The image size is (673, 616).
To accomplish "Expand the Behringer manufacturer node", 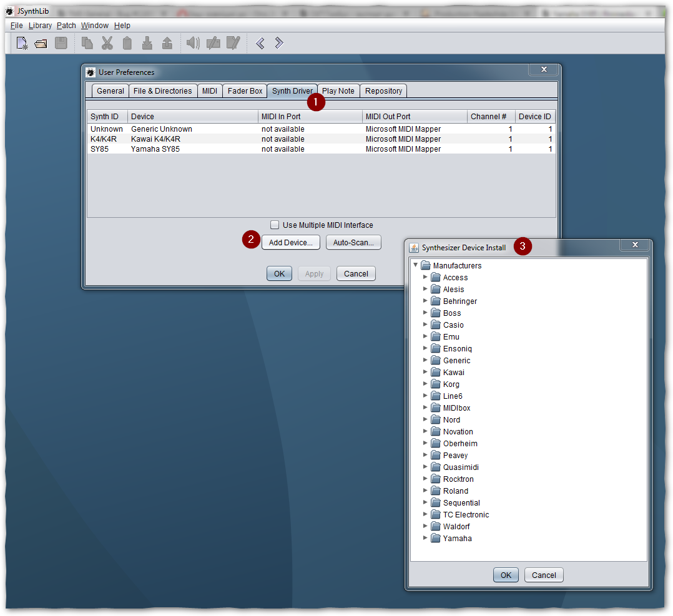I will (x=425, y=301).
